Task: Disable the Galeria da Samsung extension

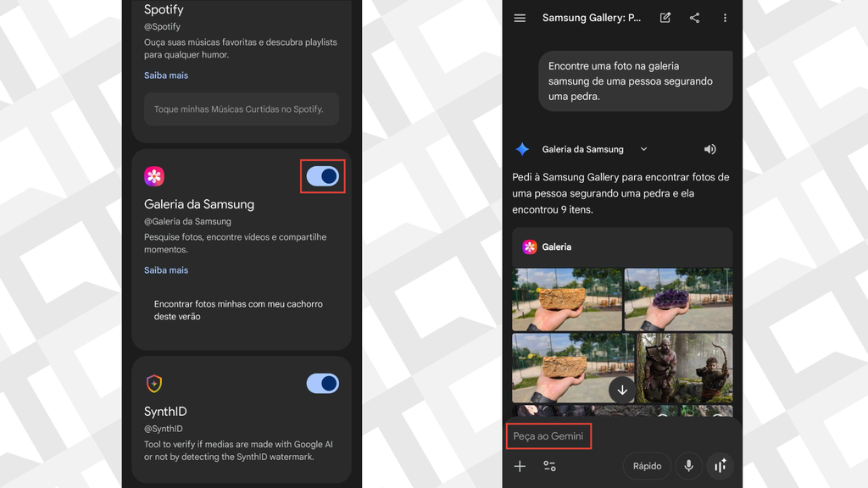Action: [322, 175]
